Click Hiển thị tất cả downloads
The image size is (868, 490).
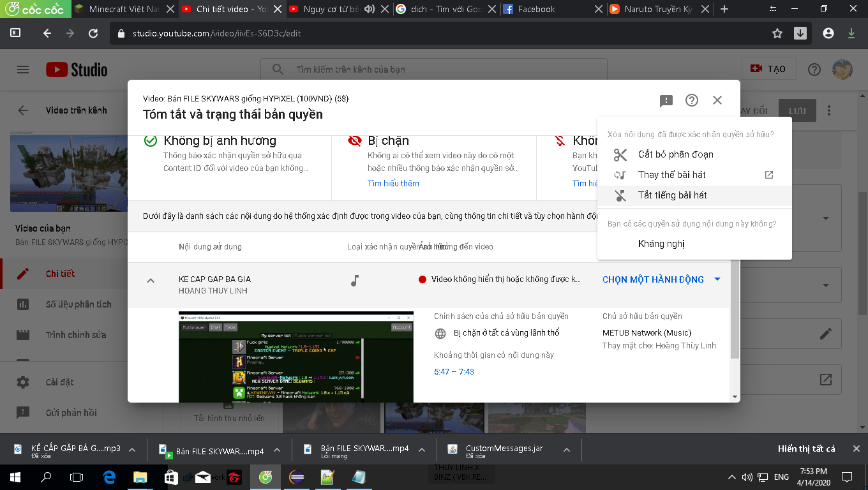click(x=807, y=449)
